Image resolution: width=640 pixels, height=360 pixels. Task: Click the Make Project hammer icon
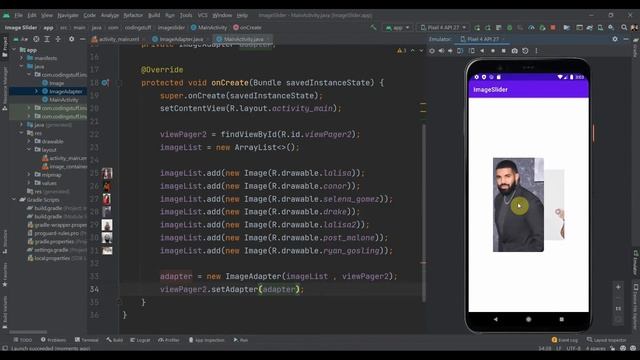[x=373, y=27]
